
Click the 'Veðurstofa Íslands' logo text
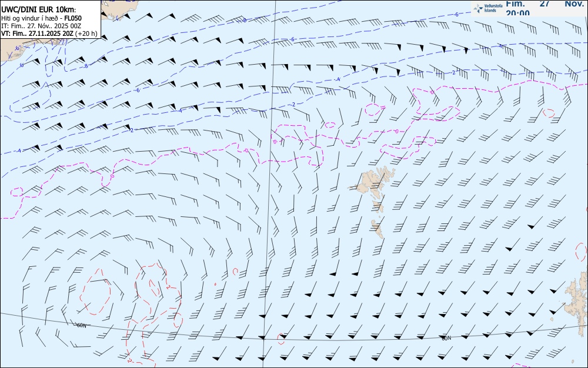pos(493,8)
